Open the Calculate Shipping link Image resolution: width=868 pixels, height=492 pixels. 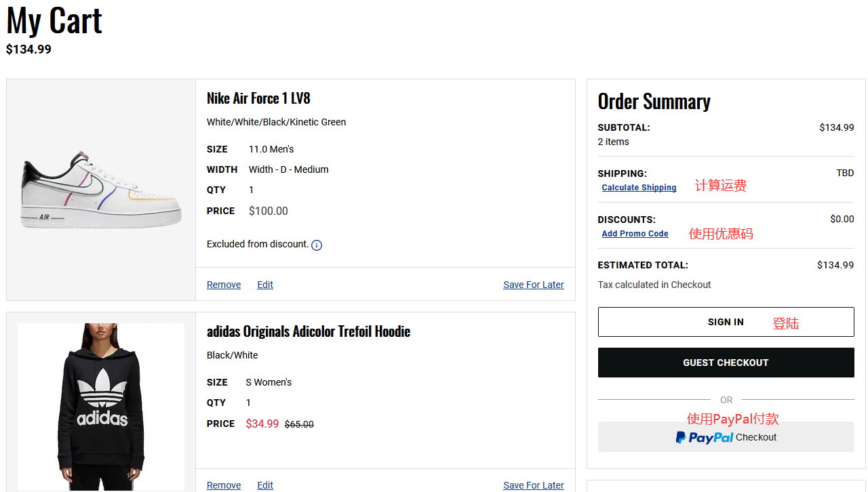[639, 188]
